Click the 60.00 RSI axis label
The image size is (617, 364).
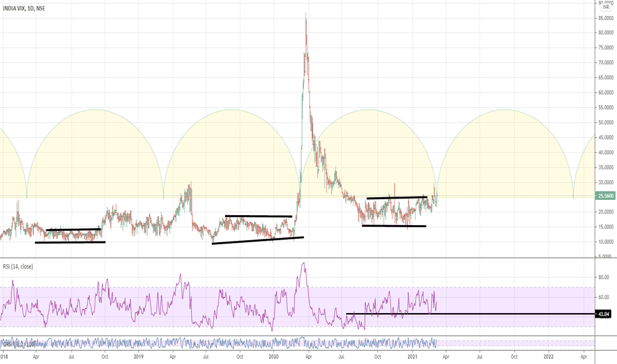pyautogui.click(x=604, y=298)
